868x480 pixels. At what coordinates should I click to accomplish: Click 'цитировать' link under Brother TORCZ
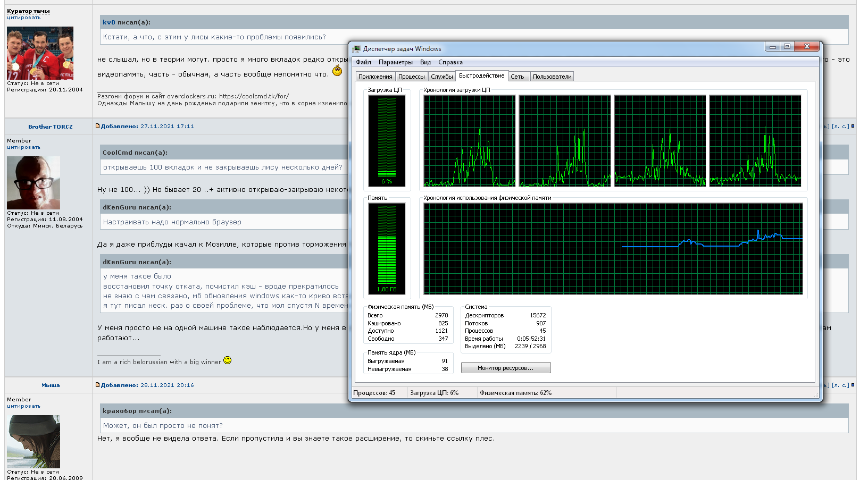pos(23,147)
